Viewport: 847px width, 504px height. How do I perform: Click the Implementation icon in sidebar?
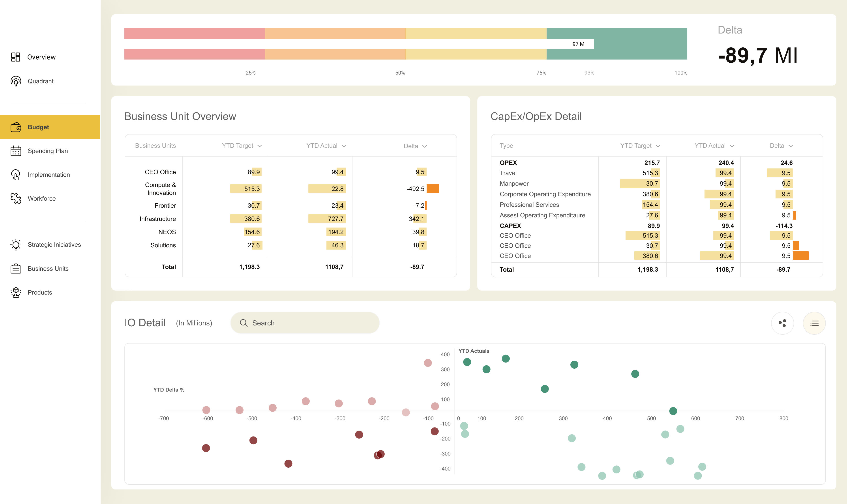tap(16, 175)
